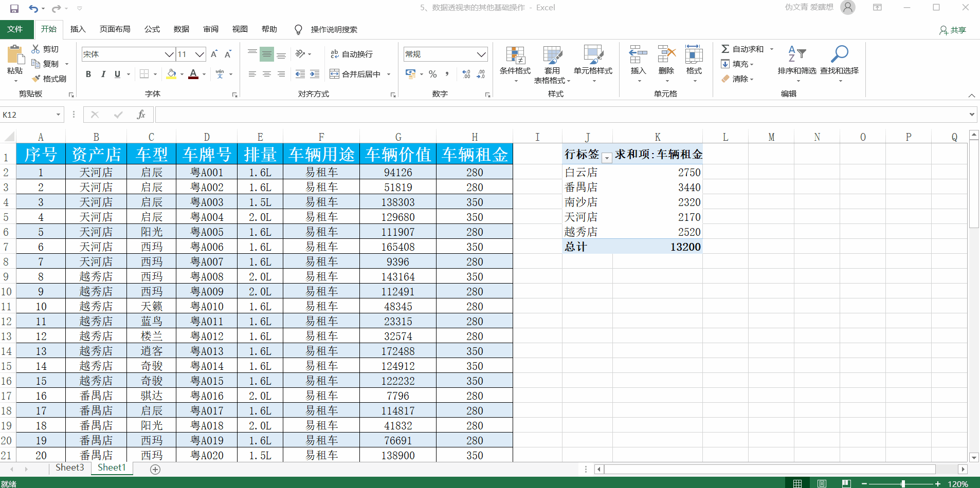The height and width of the screenshot is (488, 980).
Task: Click the Save icon in quick access toolbar
Action: click(14, 8)
